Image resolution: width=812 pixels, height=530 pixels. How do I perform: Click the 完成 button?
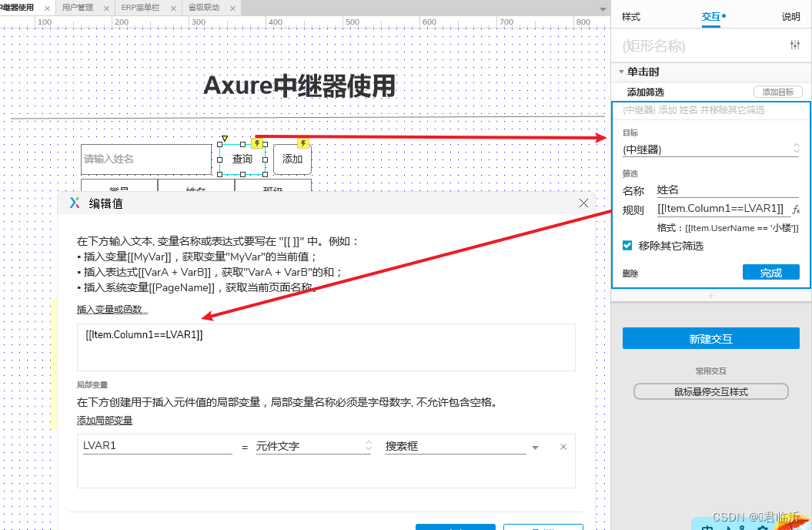(770, 273)
